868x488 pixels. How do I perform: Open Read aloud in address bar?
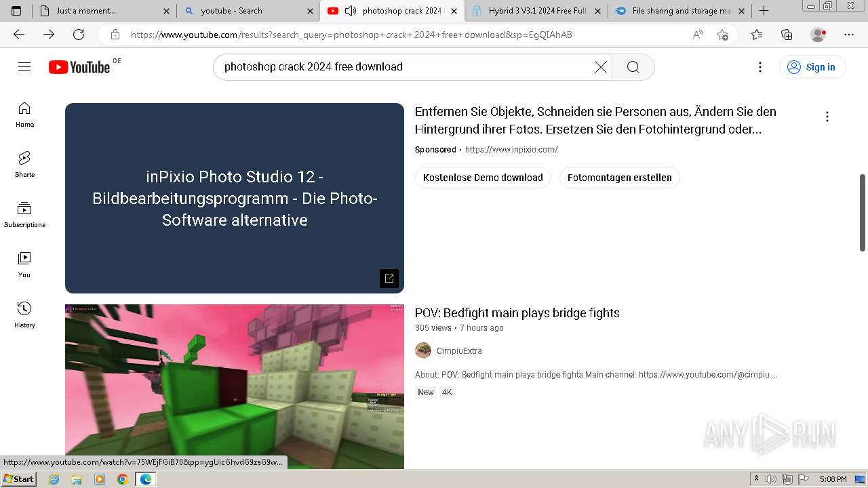(x=698, y=35)
